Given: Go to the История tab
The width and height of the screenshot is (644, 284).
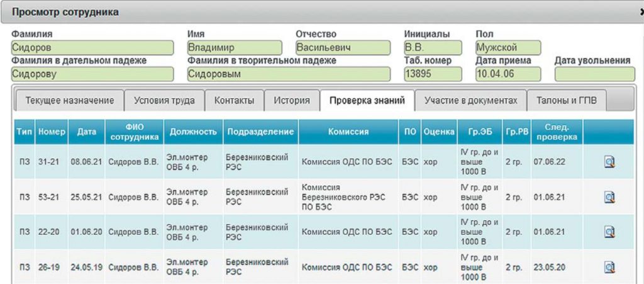Looking at the screenshot, I should pyautogui.click(x=291, y=100).
